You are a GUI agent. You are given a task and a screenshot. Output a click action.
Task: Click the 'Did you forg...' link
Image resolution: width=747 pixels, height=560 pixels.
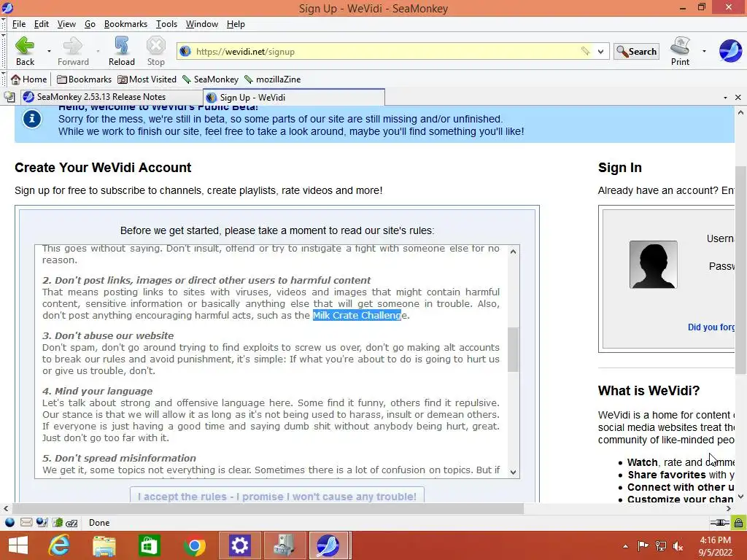click(x=711, y=327)
